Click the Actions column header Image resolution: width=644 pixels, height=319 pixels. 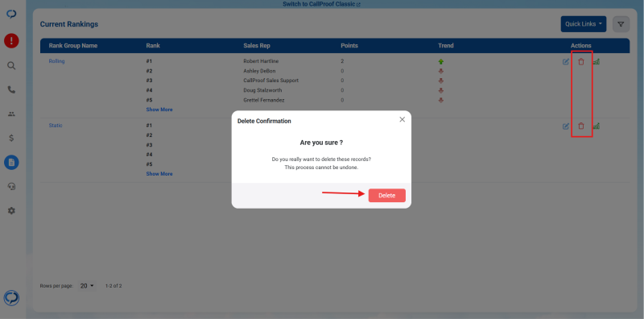coord(580,46)
